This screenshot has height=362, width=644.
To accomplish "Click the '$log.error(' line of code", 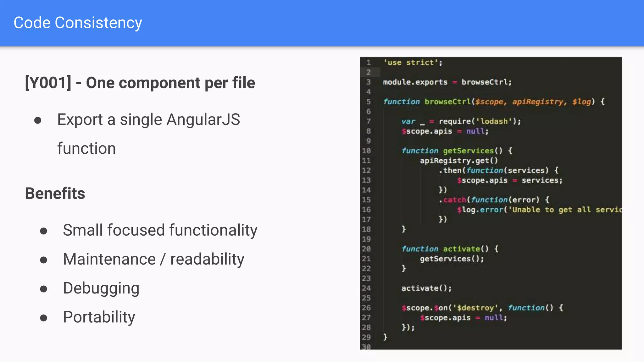I will click(539, 210).
